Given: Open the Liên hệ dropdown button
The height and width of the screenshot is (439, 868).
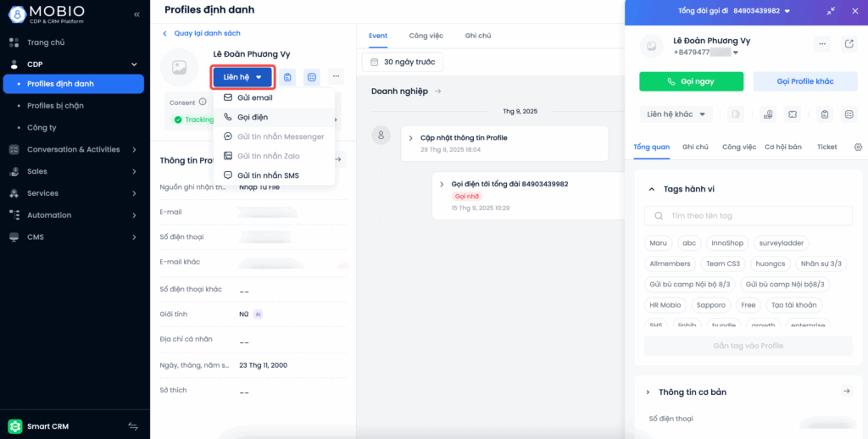Looking at the screenshot, I should click(242, 77).
